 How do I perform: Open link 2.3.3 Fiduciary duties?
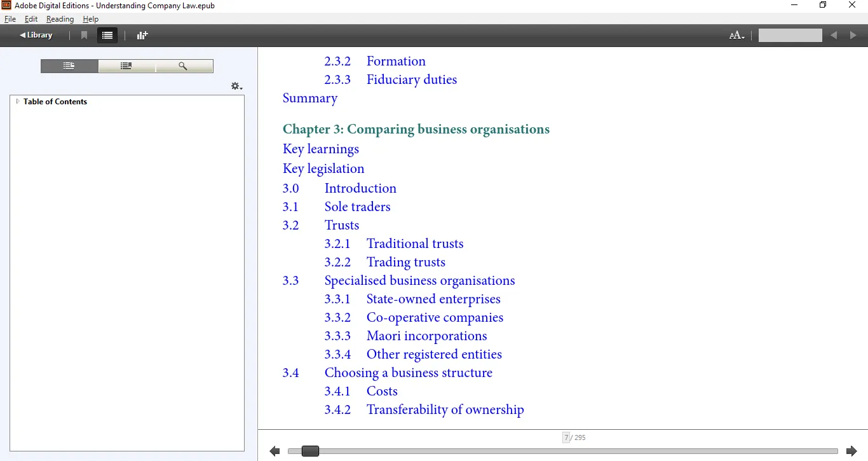(391, 79)
